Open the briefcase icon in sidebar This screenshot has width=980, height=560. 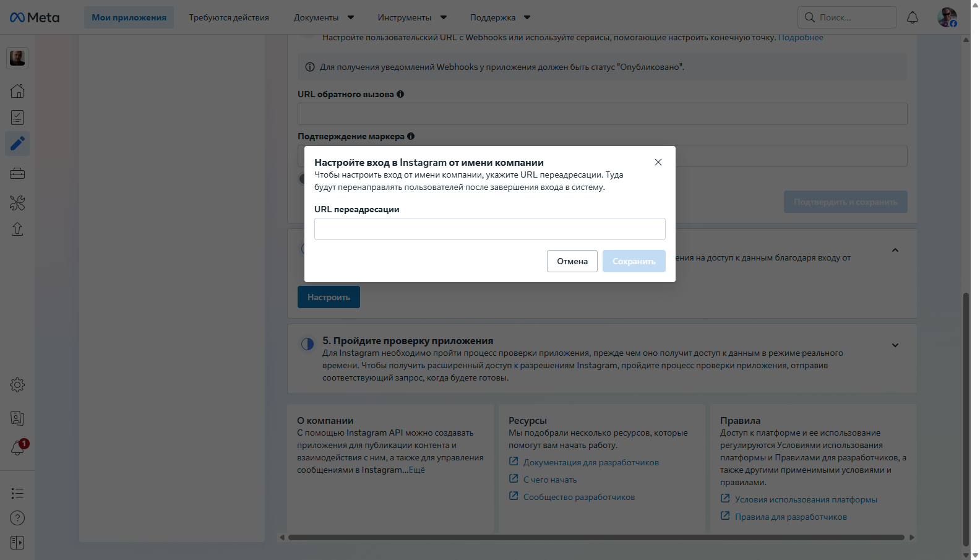(17, 173)
